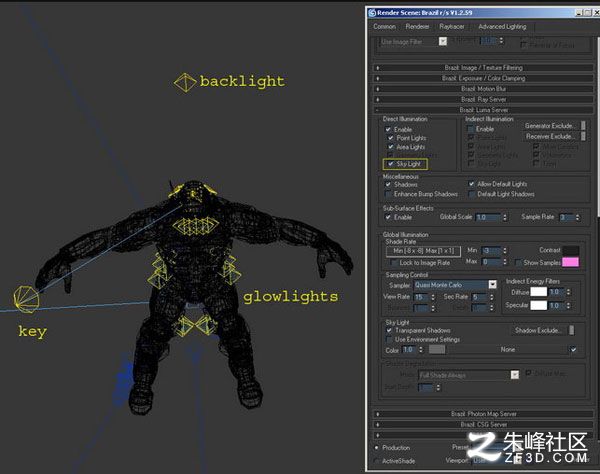
Task: Click the Diffuse multiplier value field
Action: [x=557, y=292]
